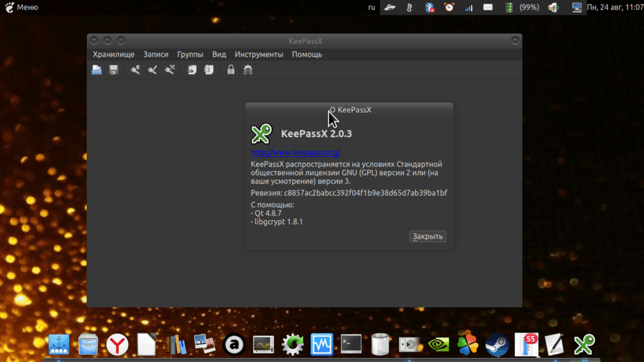The image size is (644, 362).
Task: Open the Инструменты menu
Action: click(258, 54)
